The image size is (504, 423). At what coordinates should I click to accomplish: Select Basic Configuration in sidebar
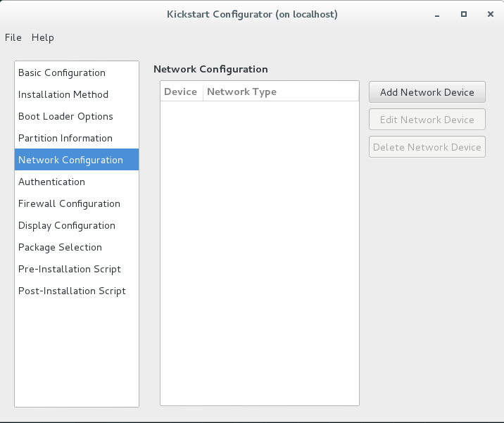tap(77, 72)
